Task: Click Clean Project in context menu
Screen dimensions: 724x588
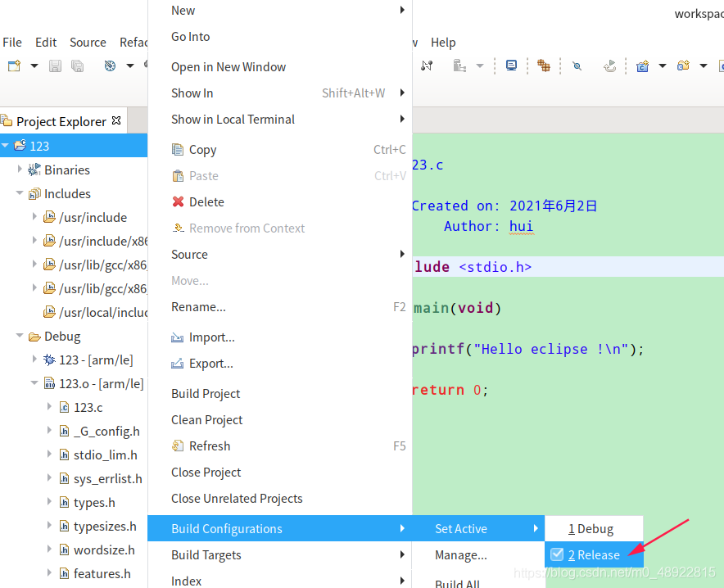Action: coord(280,420)
